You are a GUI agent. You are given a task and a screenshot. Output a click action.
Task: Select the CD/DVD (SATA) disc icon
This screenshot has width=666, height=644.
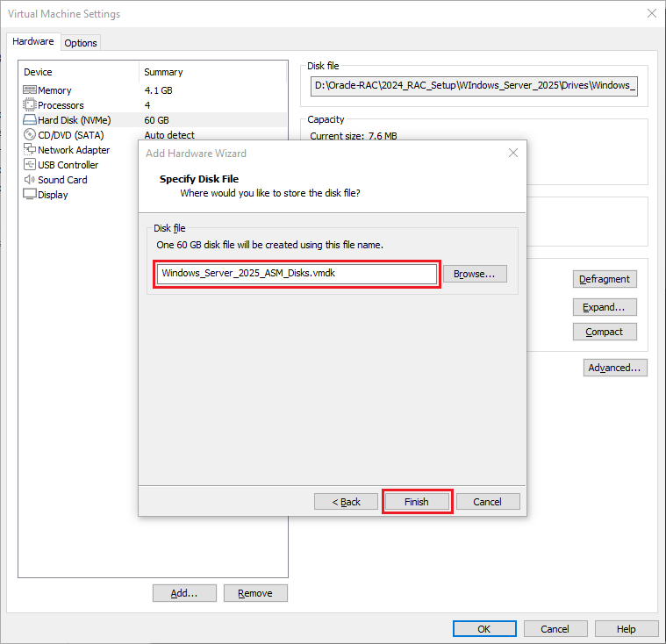point(29,135)
